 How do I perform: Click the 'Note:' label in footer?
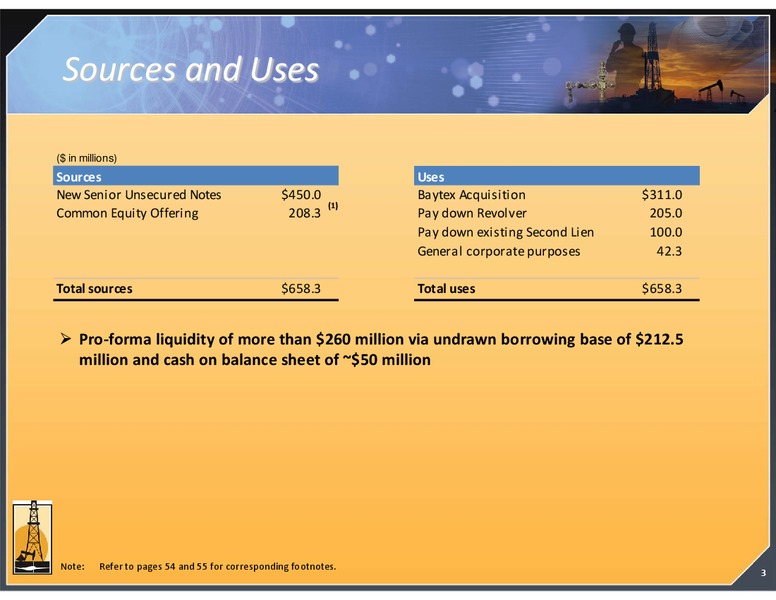click(x=73, y=566)
